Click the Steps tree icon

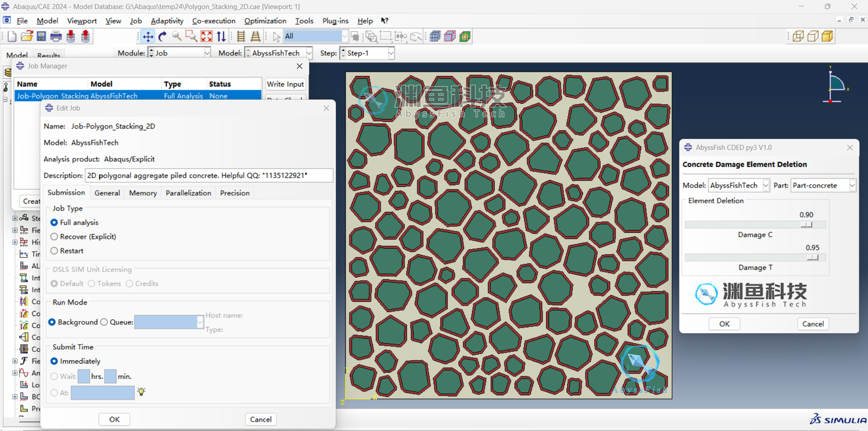pyautogui.click(x=24, y=218)
